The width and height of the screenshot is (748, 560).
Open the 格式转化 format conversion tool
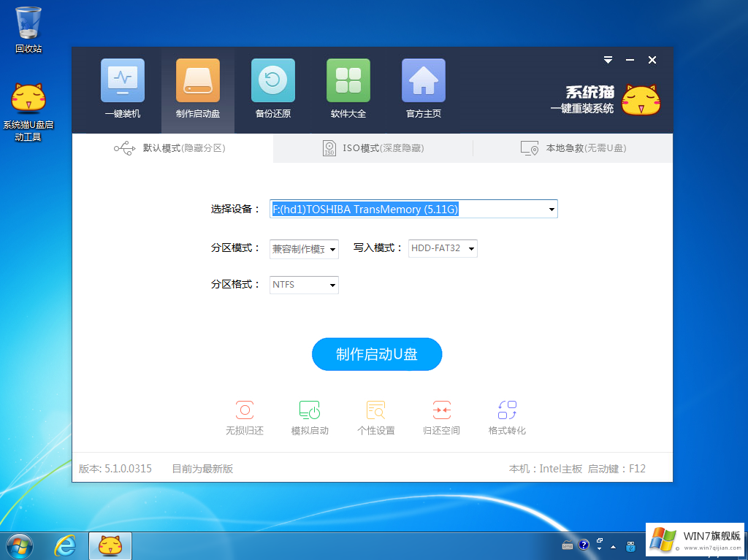point(507,418)
